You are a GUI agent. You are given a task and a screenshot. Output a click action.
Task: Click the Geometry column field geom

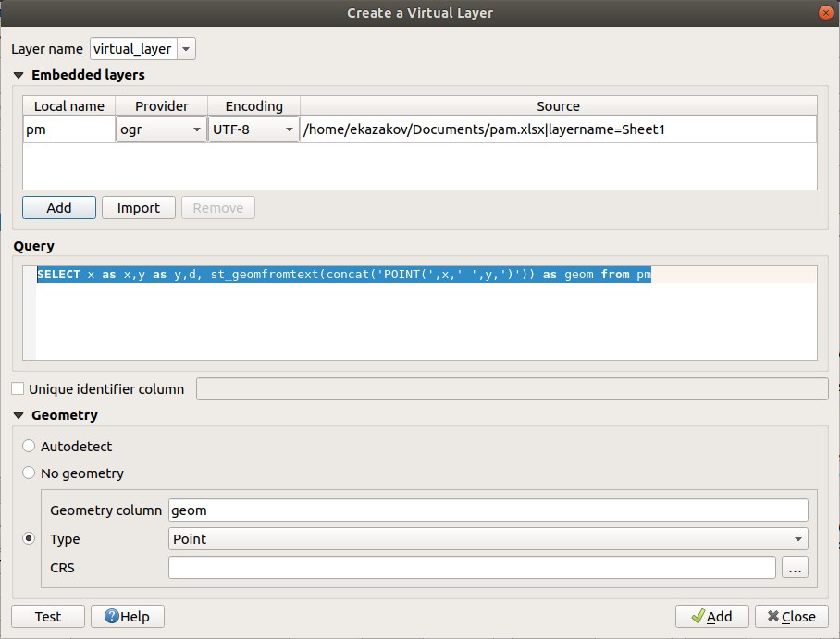coord(488,510)
